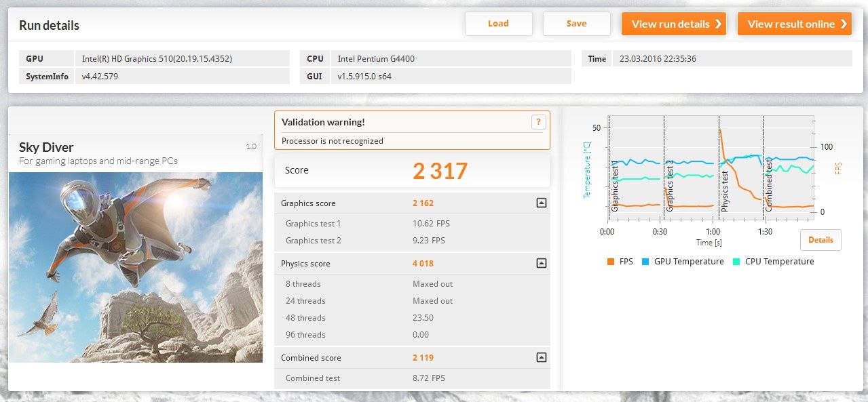This screenshot has height=402, width=868.
Task: Click the Load button
Action: (x=498, y=24)
